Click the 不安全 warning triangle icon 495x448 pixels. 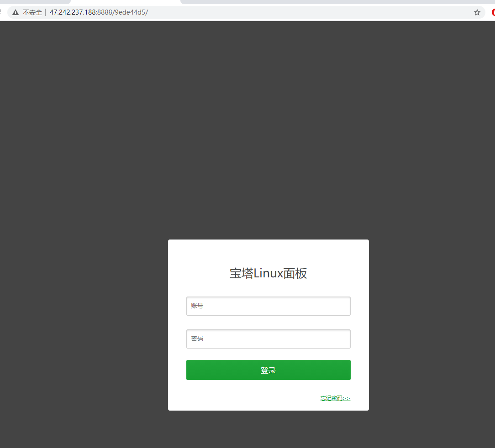[x=16, y=13]
